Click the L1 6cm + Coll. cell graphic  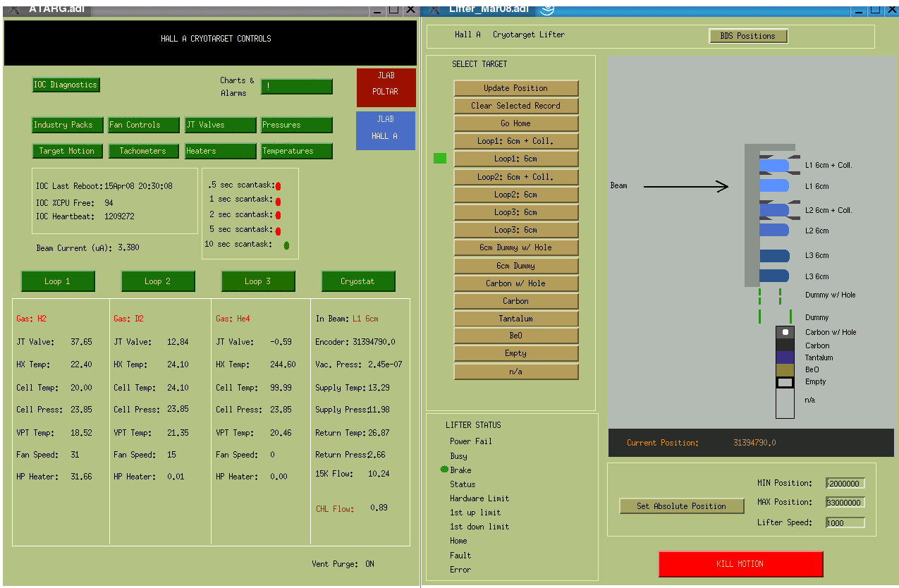774,165
